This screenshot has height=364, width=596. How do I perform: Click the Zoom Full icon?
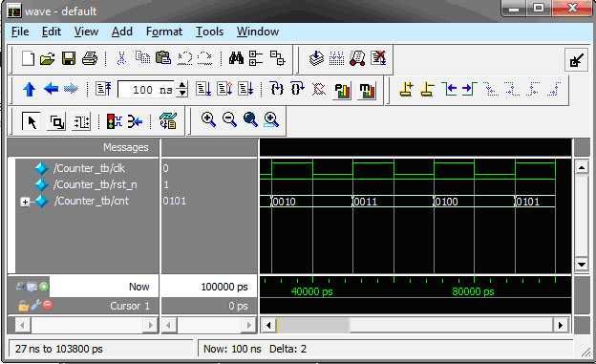click(250, 119)
